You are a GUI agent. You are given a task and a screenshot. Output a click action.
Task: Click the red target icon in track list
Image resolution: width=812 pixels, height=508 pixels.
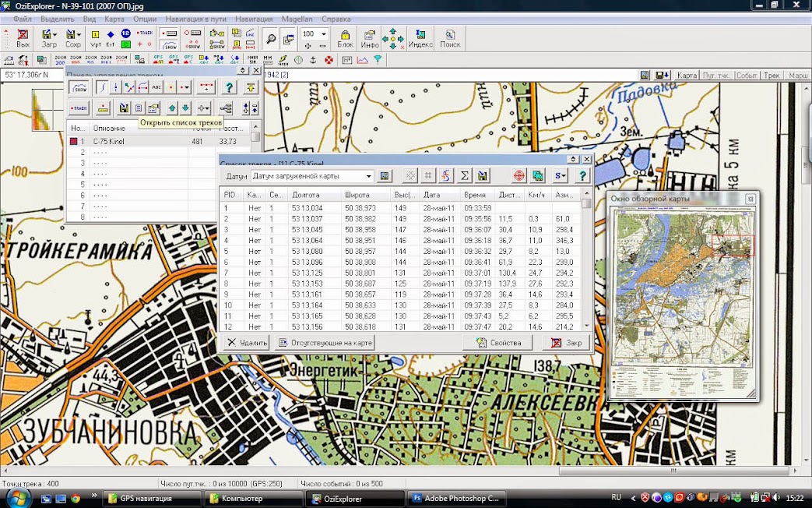pos(519,176)
